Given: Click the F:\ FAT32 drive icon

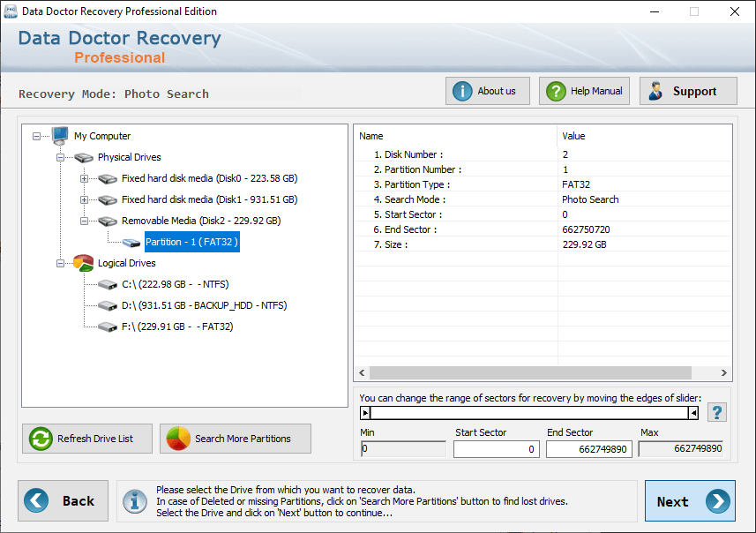Looking at the screenshot, I should pyautogui.click(x=108, y=327).
